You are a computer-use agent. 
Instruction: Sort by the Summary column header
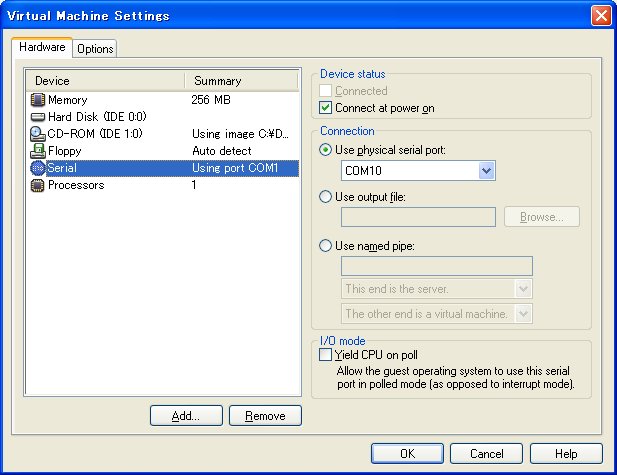(x=240, y=81)
